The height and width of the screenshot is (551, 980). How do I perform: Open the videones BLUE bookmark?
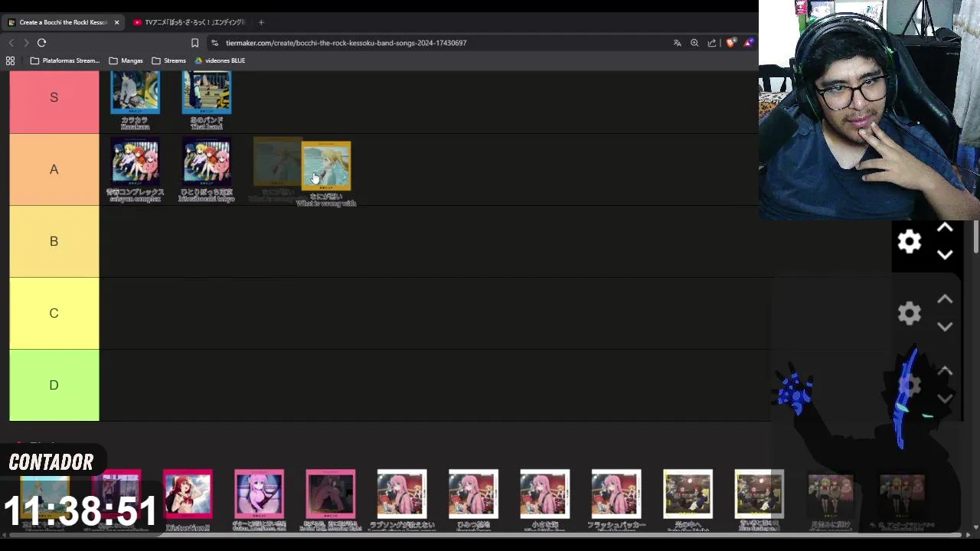220,60
